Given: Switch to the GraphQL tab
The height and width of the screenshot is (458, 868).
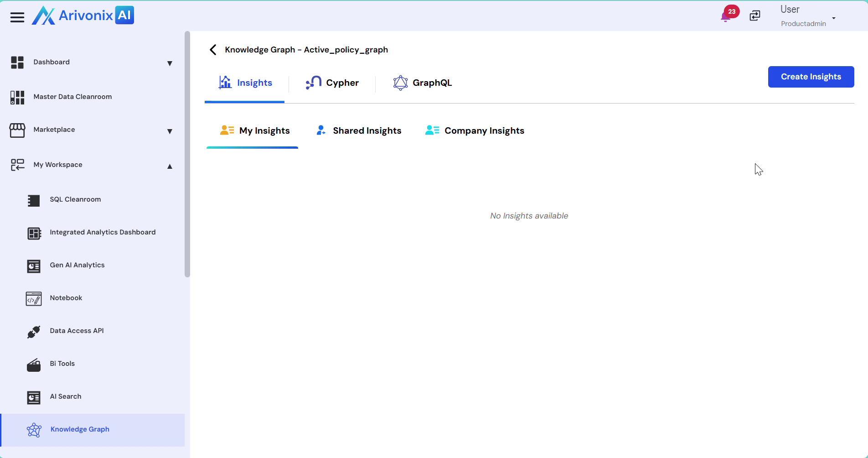Looking at the screenshot, I should click(x=423, y=83).
